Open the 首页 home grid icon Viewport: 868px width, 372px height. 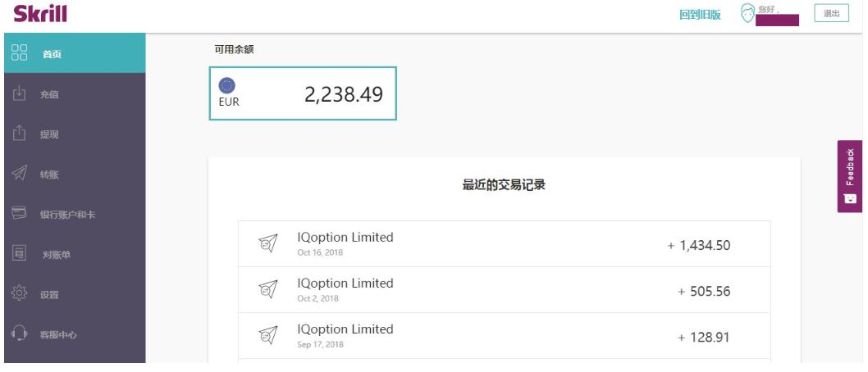(x=20, y=53)
